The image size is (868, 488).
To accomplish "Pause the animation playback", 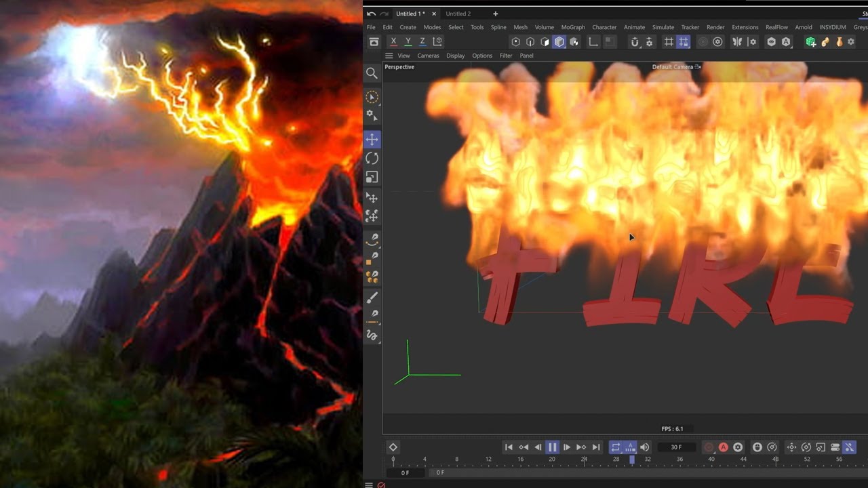I will (552, 447).
